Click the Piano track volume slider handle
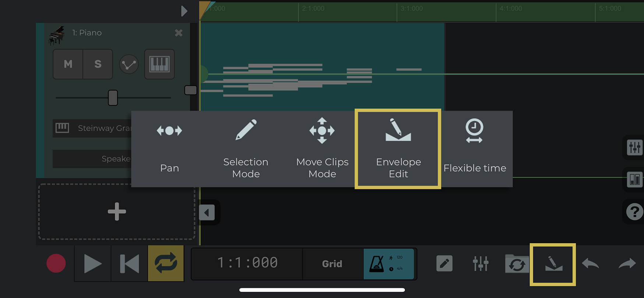The height and width of the screenshot is (298, 644). point(113,98)
